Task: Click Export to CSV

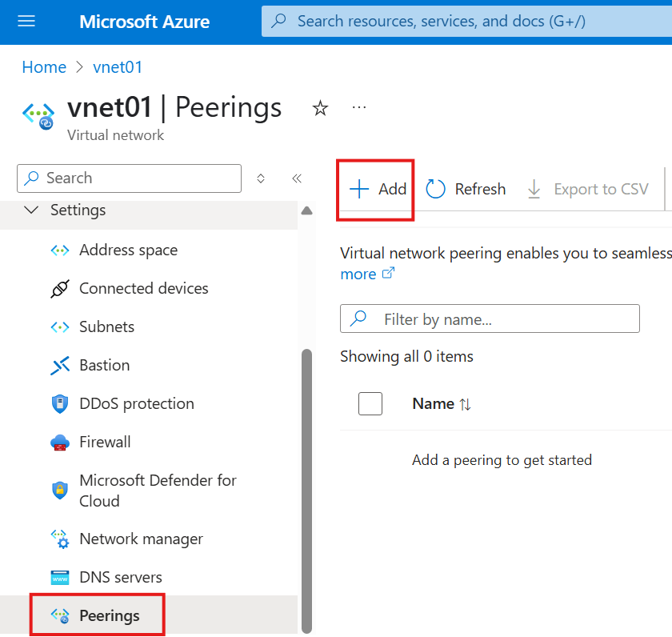Action: point(587,189)
